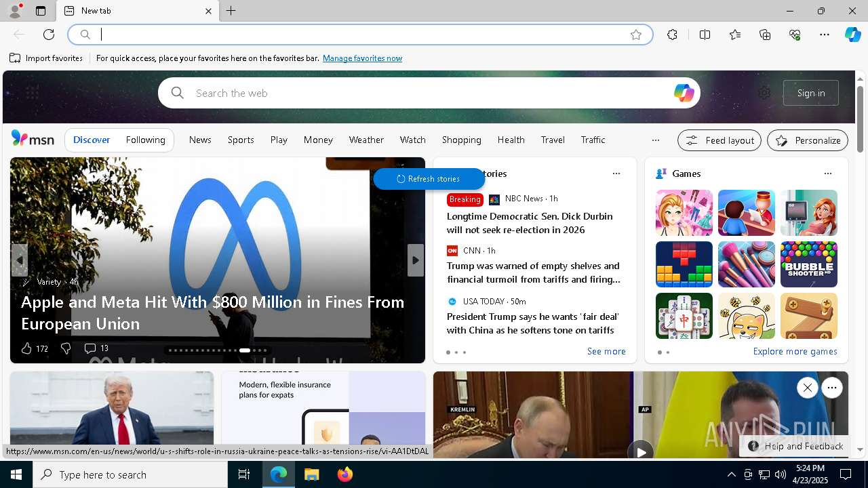The height and width of the screenshot is (488, 868).
Task: Click the Search the web box
Action: pyautogui.click(x=429, y=93)
